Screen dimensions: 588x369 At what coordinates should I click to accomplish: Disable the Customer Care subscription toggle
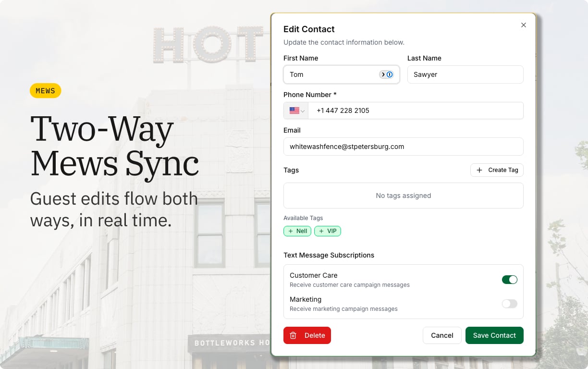(x=510, y=280)
